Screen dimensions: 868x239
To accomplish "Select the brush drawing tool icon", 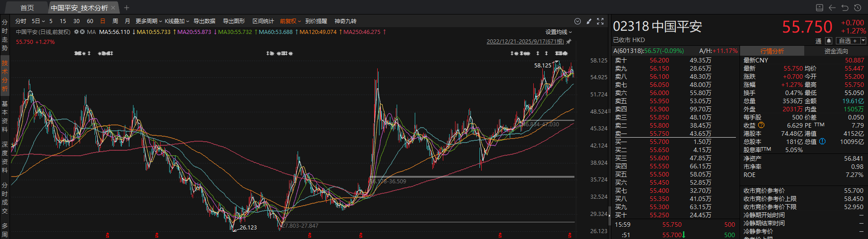I will tap(589, 21).
